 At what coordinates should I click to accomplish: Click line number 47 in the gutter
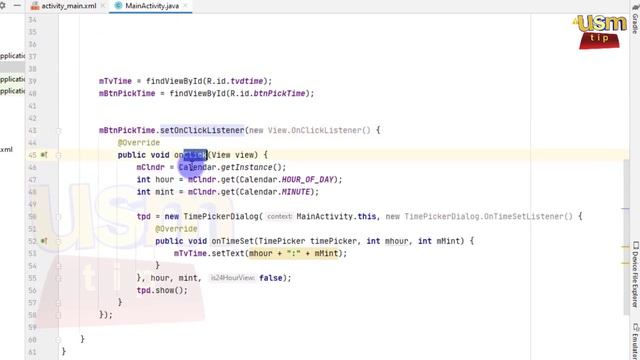pos(33,180)
